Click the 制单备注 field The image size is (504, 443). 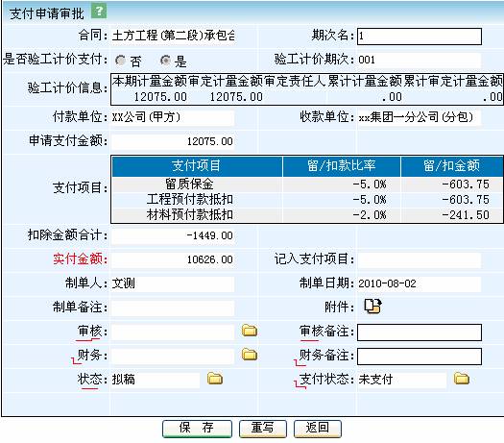pos(173,308)
